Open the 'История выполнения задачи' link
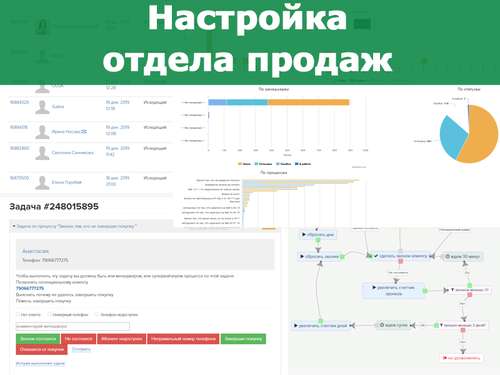 (x=40, y=363)
